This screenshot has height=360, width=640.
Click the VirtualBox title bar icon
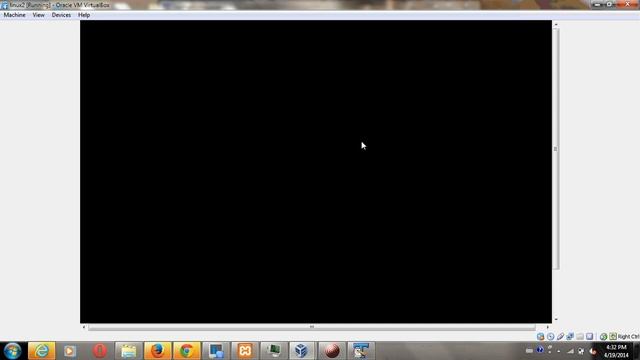click(4, 5)
